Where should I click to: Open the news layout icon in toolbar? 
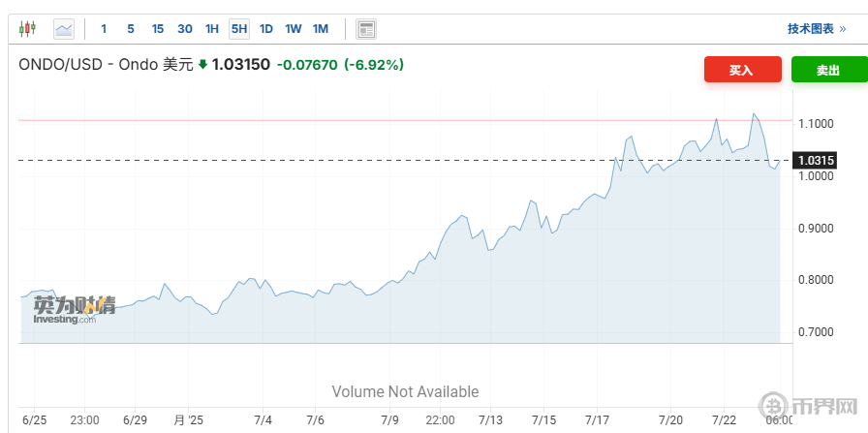point(366,29)
